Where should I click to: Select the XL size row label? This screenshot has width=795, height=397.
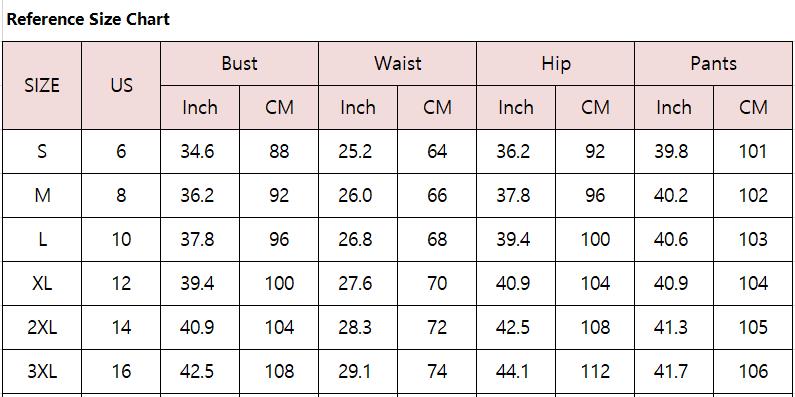tap(42, 283)
